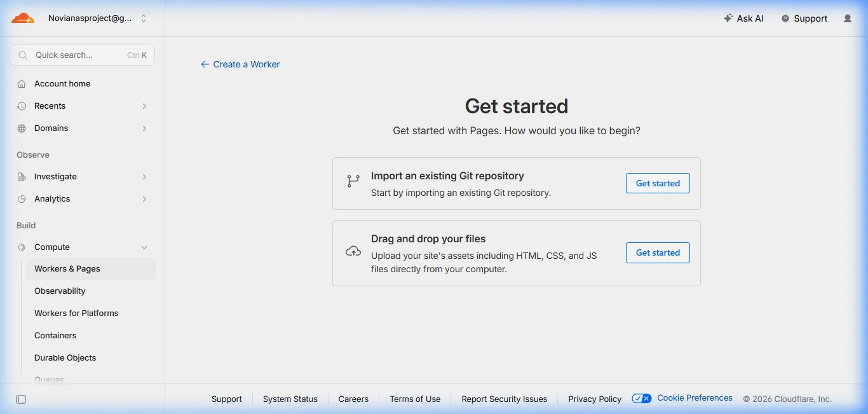Click the Compute diamond icon

(x=22, y=247)
